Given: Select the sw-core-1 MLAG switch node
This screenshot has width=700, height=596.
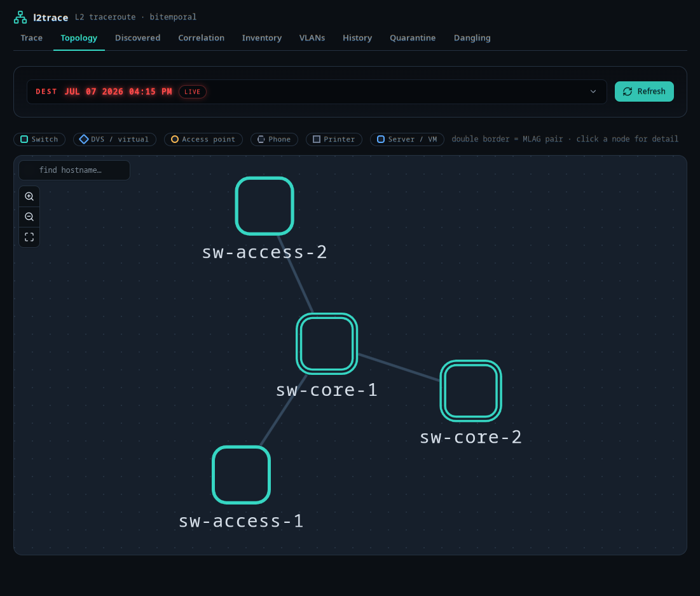Looking at the screenshot, I should click(x=327, y=344).
